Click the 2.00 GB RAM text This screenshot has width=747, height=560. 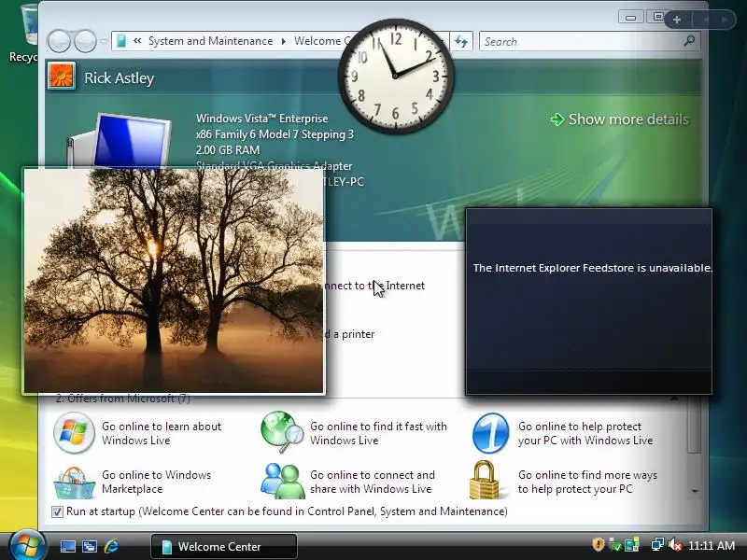point(228,150)
